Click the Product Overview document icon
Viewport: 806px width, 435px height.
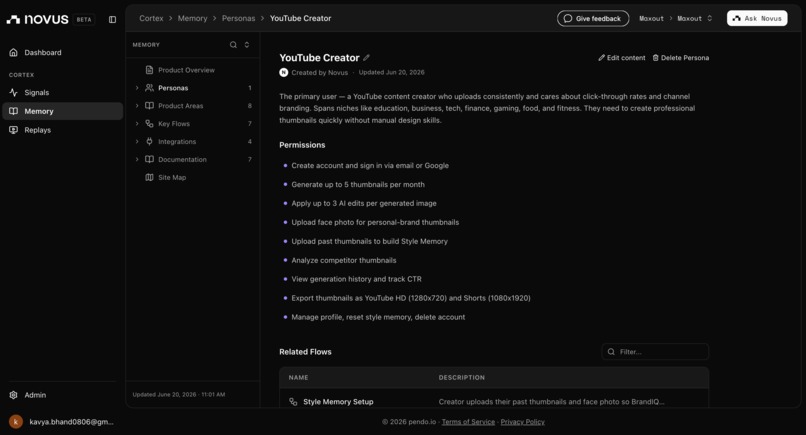[x=149, y=70]
